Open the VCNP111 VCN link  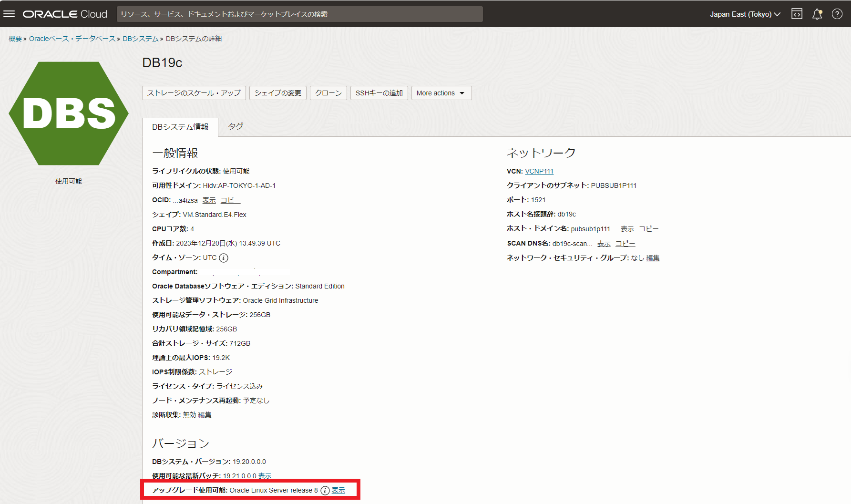pos(539,171)
